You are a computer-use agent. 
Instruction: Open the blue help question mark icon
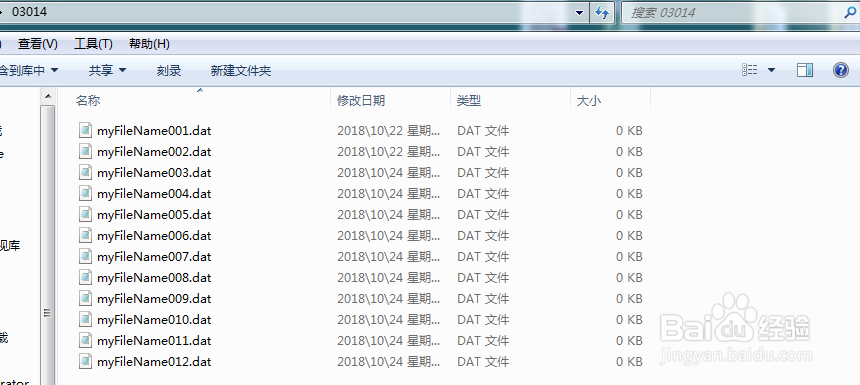point(841,70)
